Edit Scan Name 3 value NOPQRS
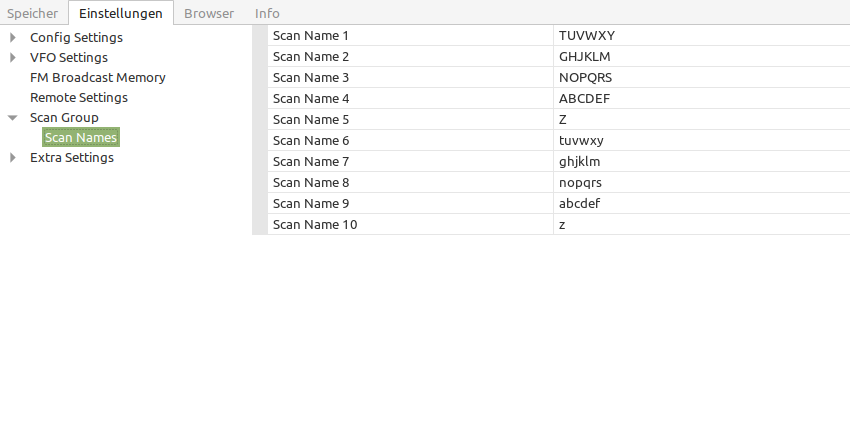 (x=702, y=78)
